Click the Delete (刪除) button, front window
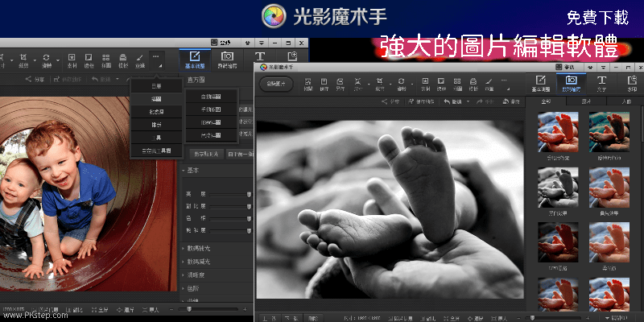 click(314, 318)
